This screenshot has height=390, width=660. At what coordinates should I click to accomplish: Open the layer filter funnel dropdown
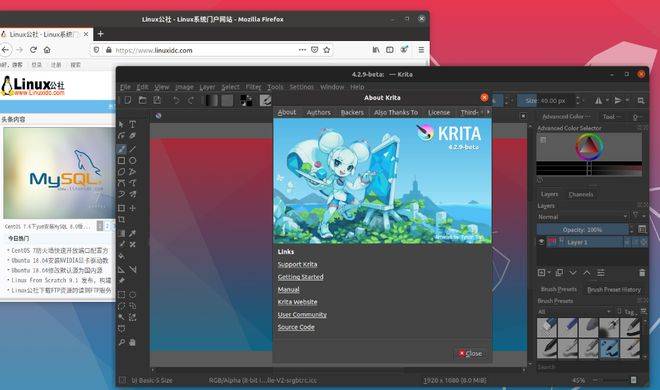(638, 216)
